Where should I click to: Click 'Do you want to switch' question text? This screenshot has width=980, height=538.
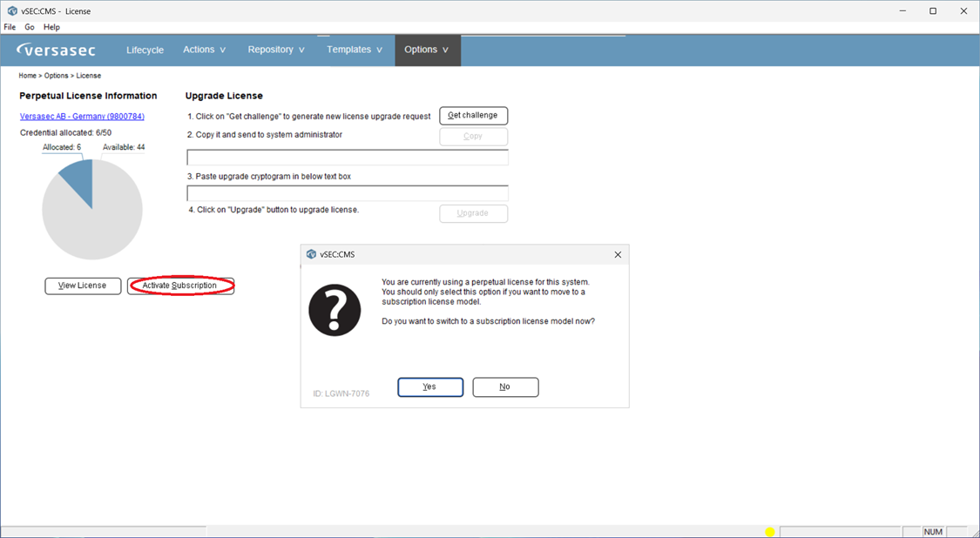tap(488, 321)
